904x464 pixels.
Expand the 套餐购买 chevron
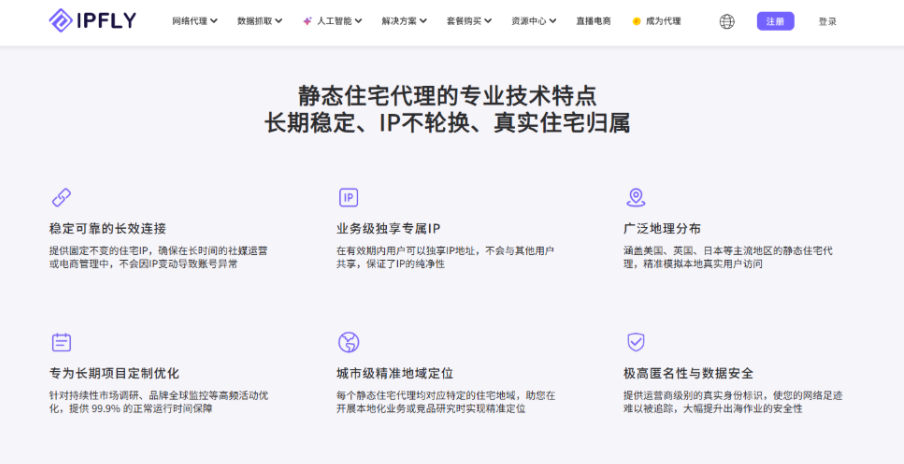[488, 21]
